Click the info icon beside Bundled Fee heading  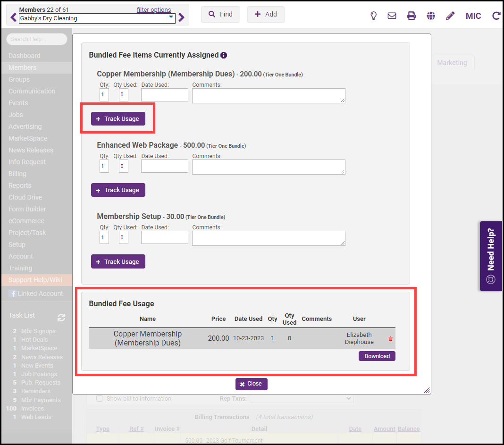click(x=224, y=55)
